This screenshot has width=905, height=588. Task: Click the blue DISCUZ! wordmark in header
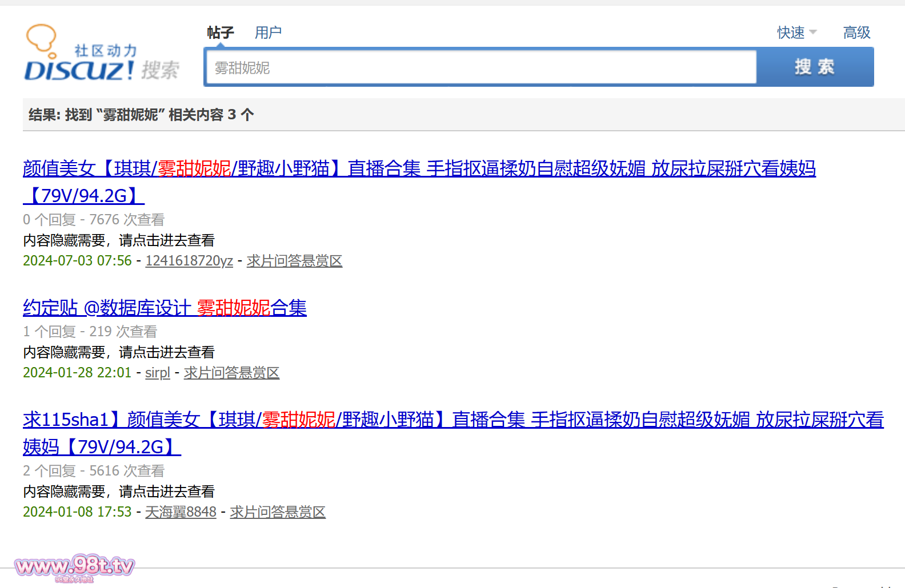(x=79, y=71)
